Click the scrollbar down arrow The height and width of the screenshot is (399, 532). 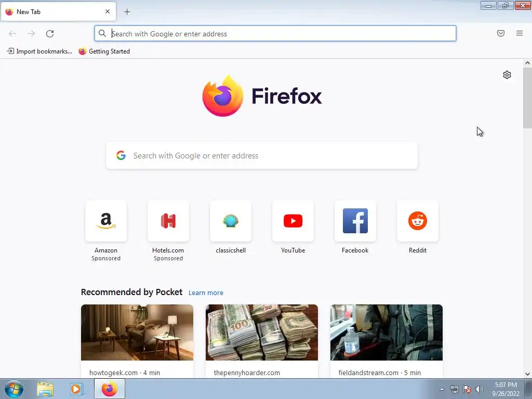[527, 374]
